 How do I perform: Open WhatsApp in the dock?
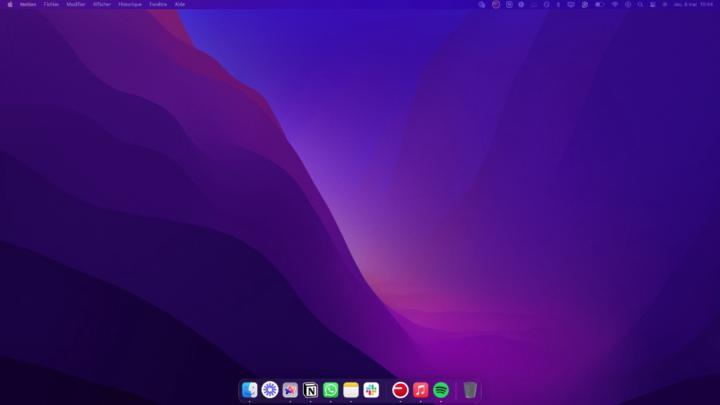[330, 390]
